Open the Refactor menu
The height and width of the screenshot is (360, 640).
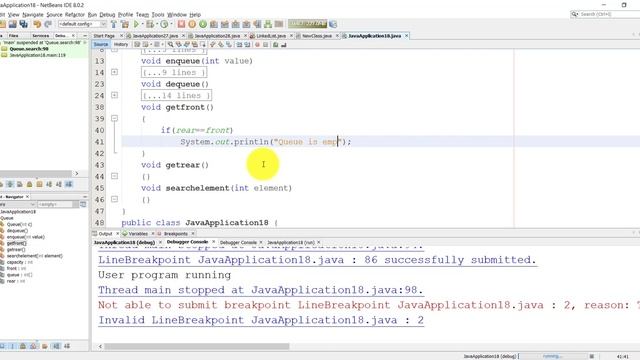coord(75,15)
